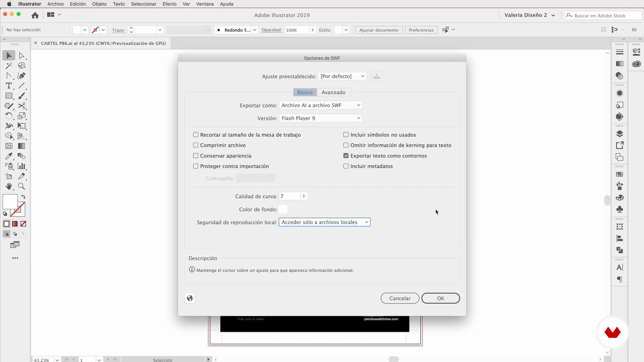Select the Zoom tool magnifier
This screenshot has width=644, height=362.
pos(22,186)
